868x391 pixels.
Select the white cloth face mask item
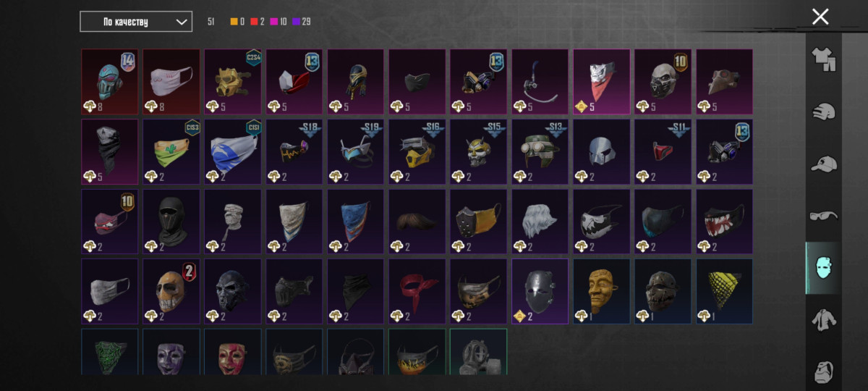point(171,82)
